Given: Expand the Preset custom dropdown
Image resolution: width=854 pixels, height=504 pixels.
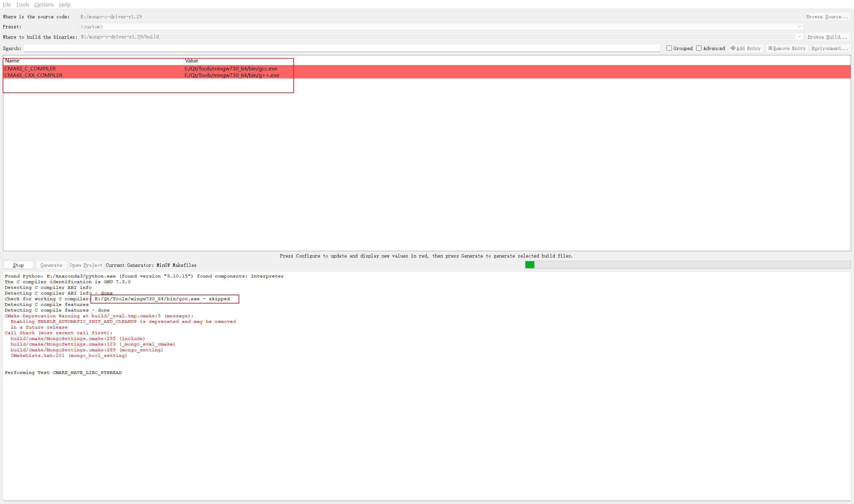Looking at the screenshot, I should 799,26.
